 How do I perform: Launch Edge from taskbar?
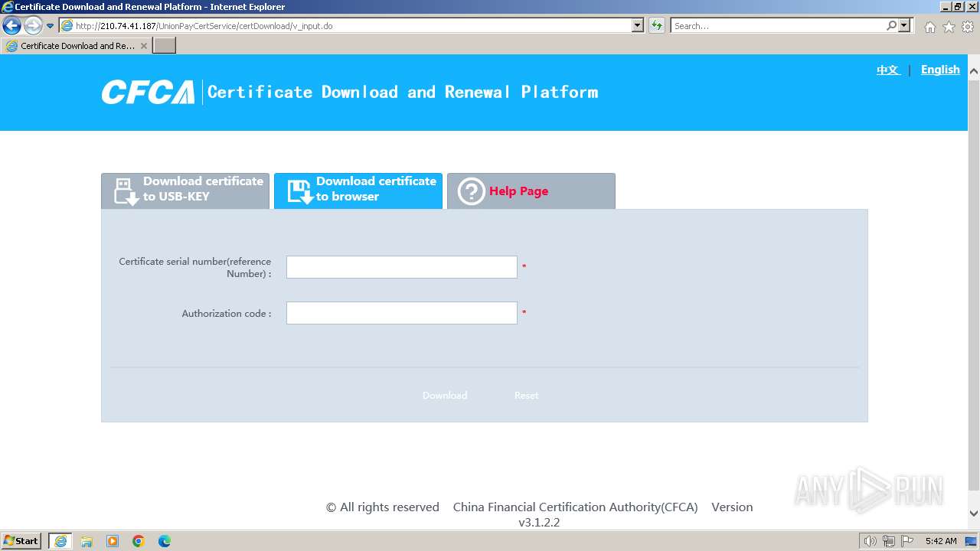pyautogui.click(x=165, y=541)
